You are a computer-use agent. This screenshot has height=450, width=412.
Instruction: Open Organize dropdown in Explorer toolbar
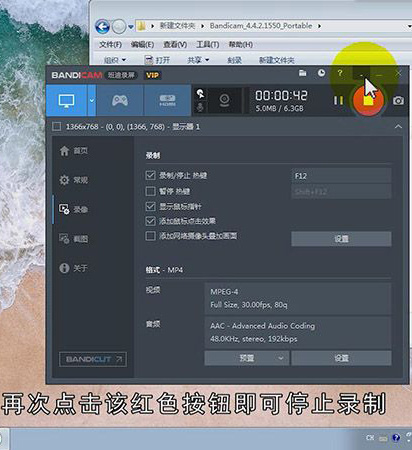[115, 60]
